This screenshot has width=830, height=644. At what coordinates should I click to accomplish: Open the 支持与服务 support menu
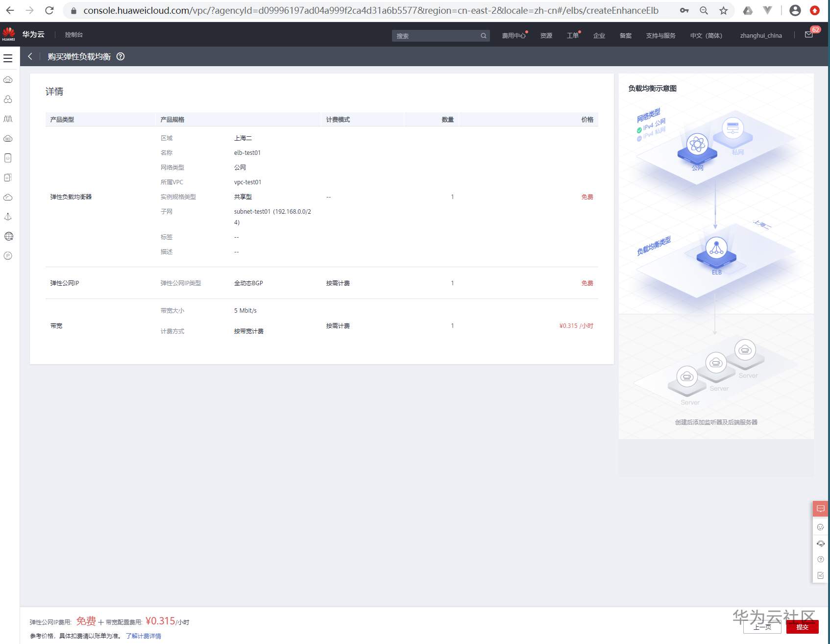[x=660, y=35]
